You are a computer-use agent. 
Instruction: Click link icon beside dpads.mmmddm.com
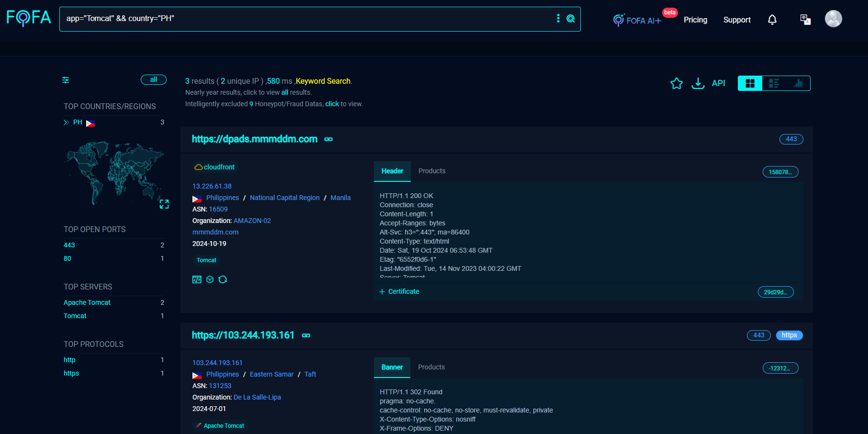click(328, 139)
